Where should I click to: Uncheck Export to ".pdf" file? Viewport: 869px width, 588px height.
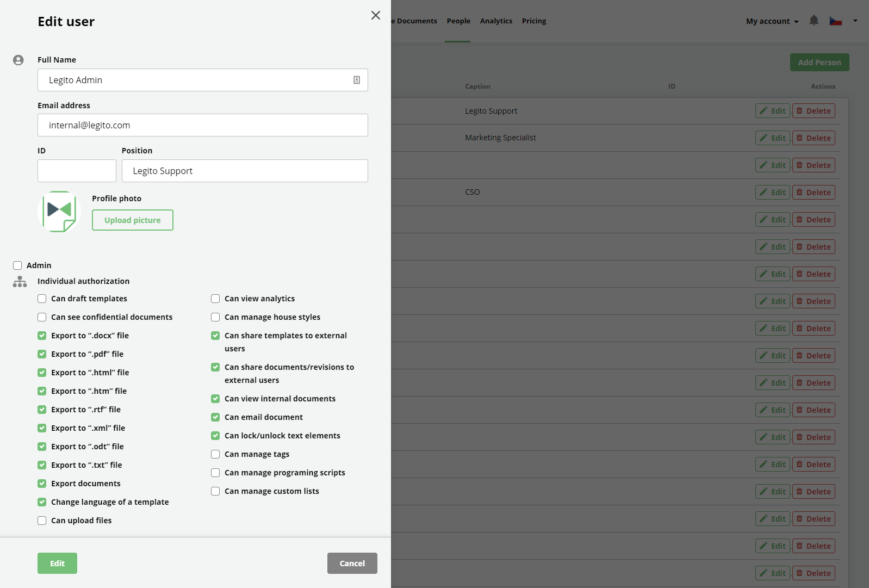tap(42, 354)
